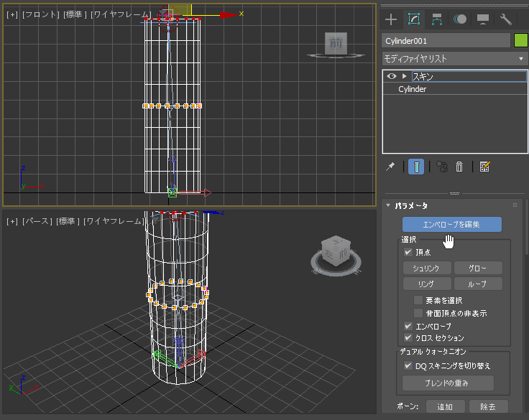
Task: Enable the 要素を選択 checkbox
Action: (418, 300)
